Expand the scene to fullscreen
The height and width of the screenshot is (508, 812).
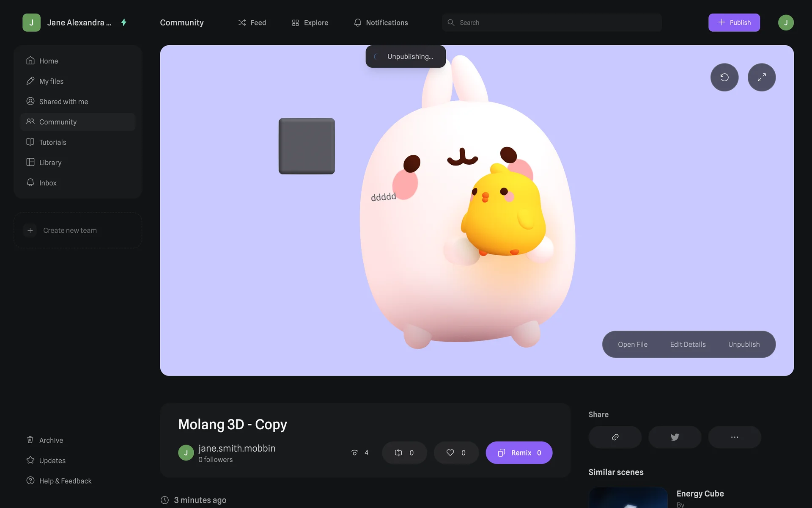pyautogui.click(x=761, y=77)
